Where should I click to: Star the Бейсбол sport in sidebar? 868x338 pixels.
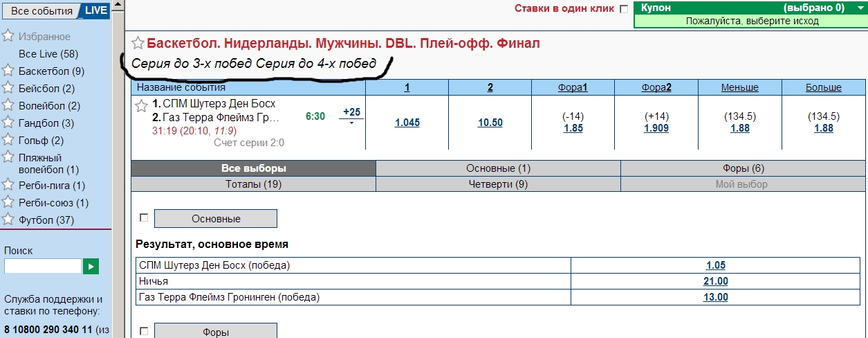(x=8, y=88)
